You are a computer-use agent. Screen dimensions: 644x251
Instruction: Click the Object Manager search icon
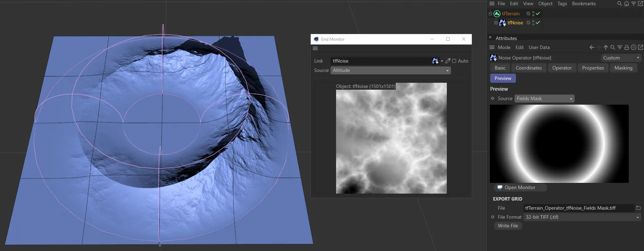point(619,3)
